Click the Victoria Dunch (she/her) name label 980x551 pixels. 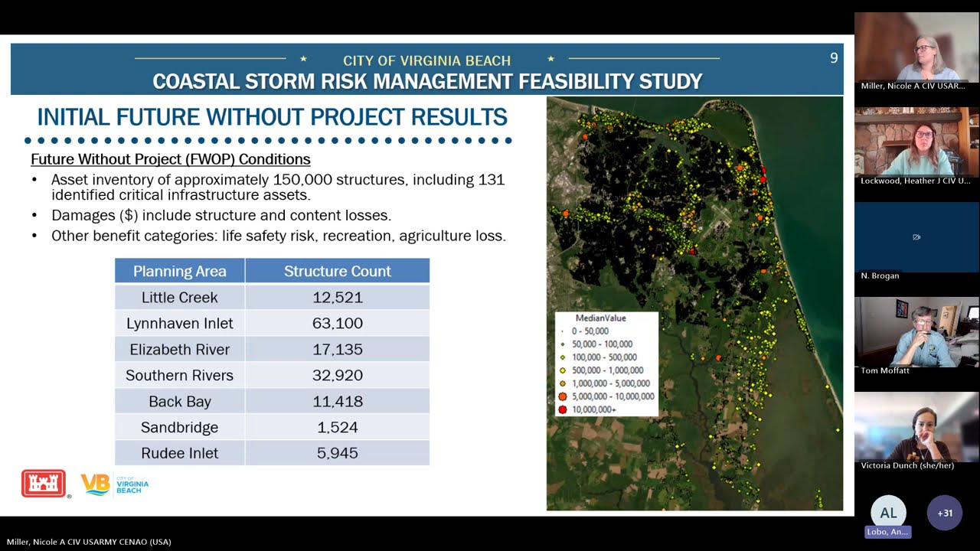pyautogui.click(x=907, y=465)
